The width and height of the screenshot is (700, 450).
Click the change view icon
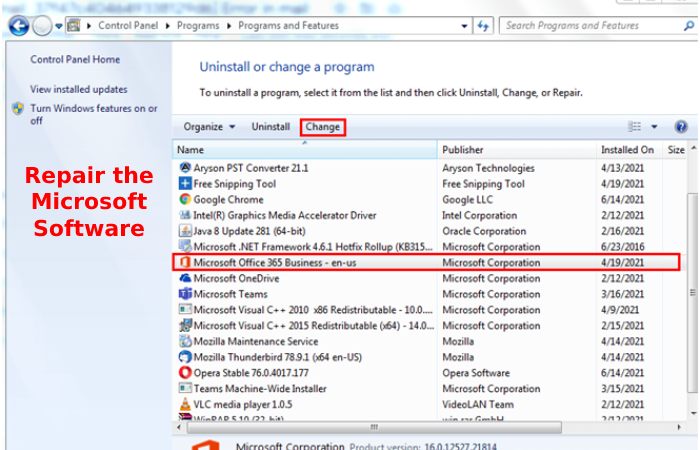(634, 127)
